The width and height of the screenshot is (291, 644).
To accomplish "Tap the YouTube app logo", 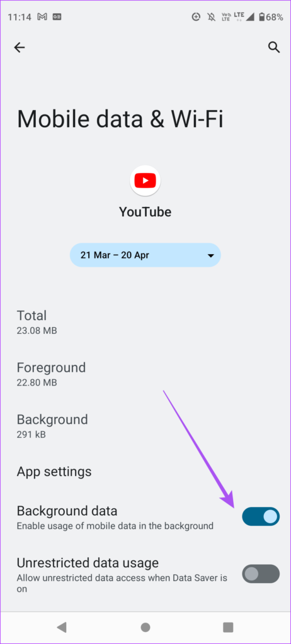I will [145, 180].
